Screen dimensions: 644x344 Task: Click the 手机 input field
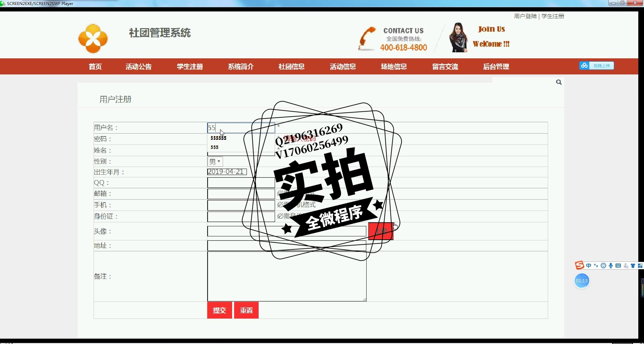(x=241, y=205)
